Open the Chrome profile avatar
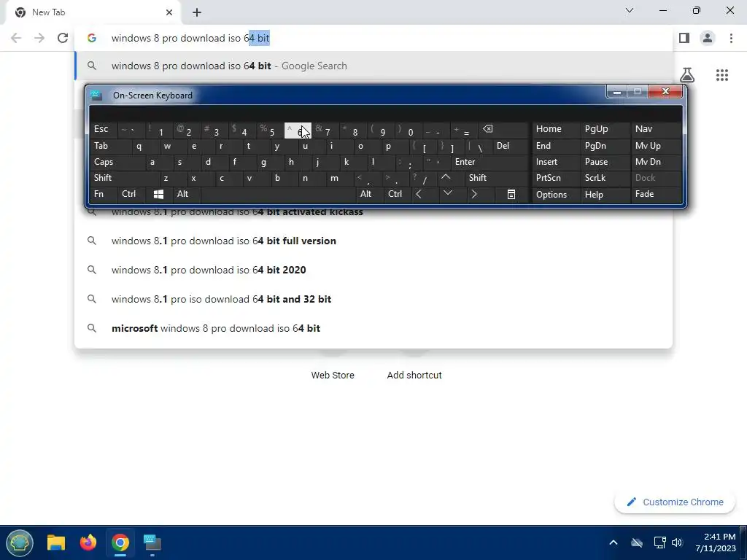The width and height of the screenshot is (747, 560). pyautogui.click(x=708, y=38)
